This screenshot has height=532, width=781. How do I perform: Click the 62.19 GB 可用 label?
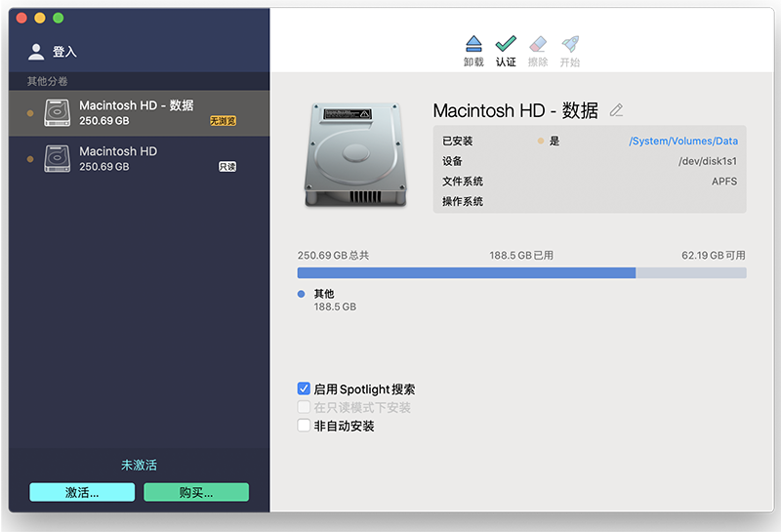(x=714, y=255)
